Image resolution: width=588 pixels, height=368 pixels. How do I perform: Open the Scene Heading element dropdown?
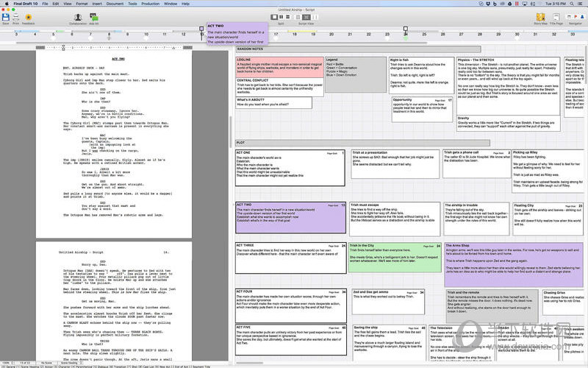coord(70,363)
